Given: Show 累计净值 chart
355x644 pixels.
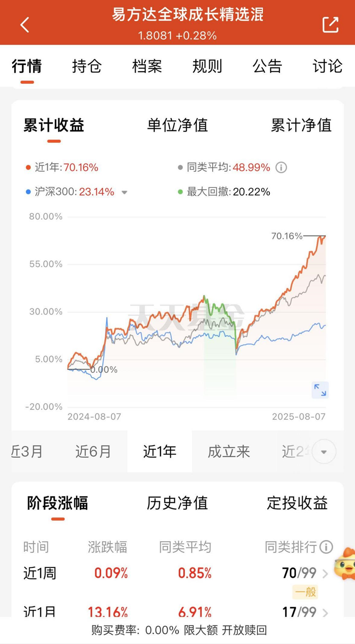Looking at the screenshot, I should [x=301, y=125].
